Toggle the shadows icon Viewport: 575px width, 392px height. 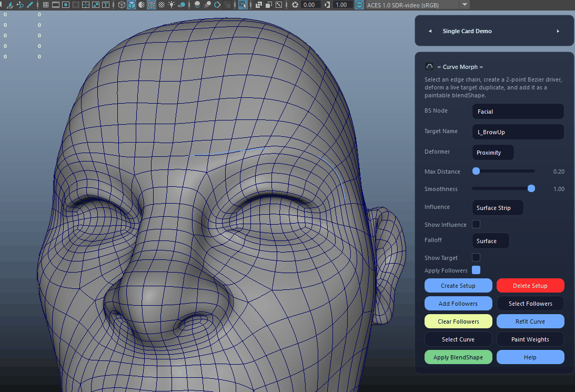tap(181, 5)
